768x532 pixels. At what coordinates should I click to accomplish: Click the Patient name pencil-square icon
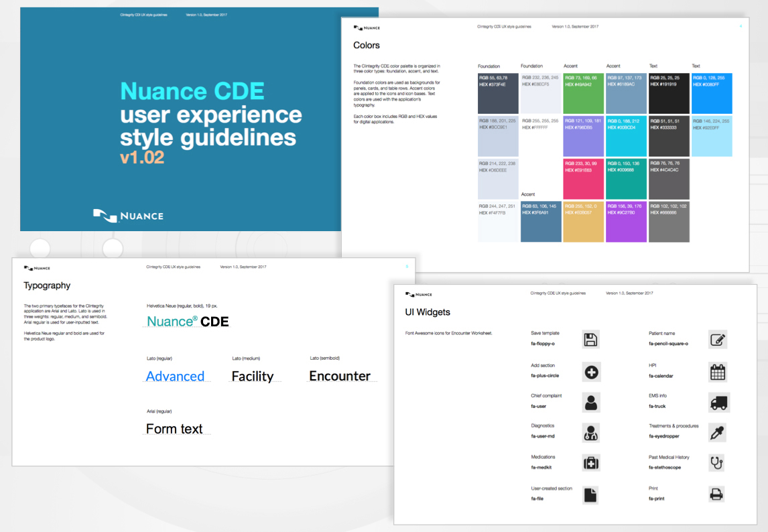pyautogui.click(x=718, y=340)
